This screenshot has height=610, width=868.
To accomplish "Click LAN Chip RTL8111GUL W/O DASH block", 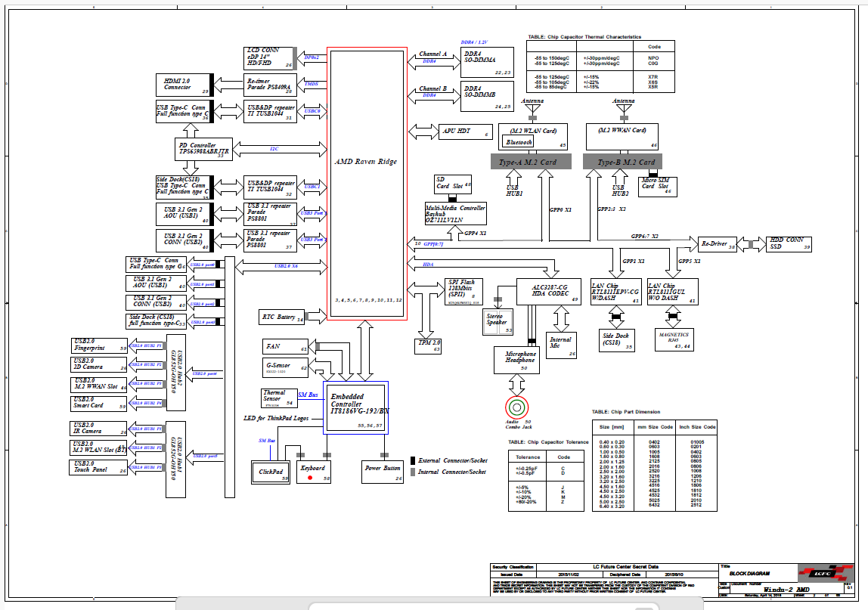I will point(673,292).
